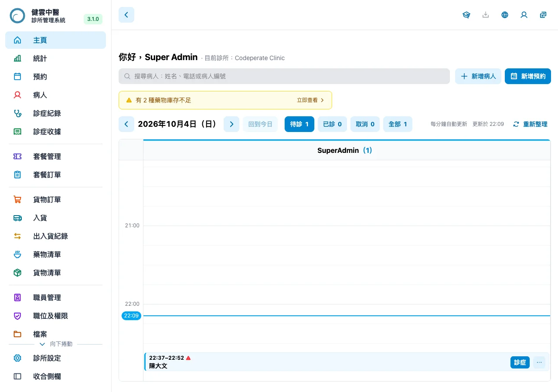Click the 回到今日 button
The width and height of the screenshot is (558, 392).
click(x=260, y=124)
